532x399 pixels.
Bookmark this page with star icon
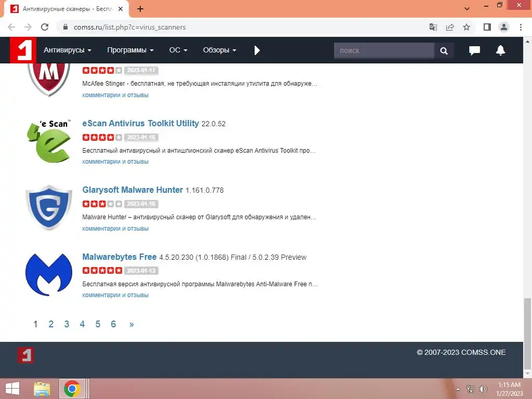[467, 27]
